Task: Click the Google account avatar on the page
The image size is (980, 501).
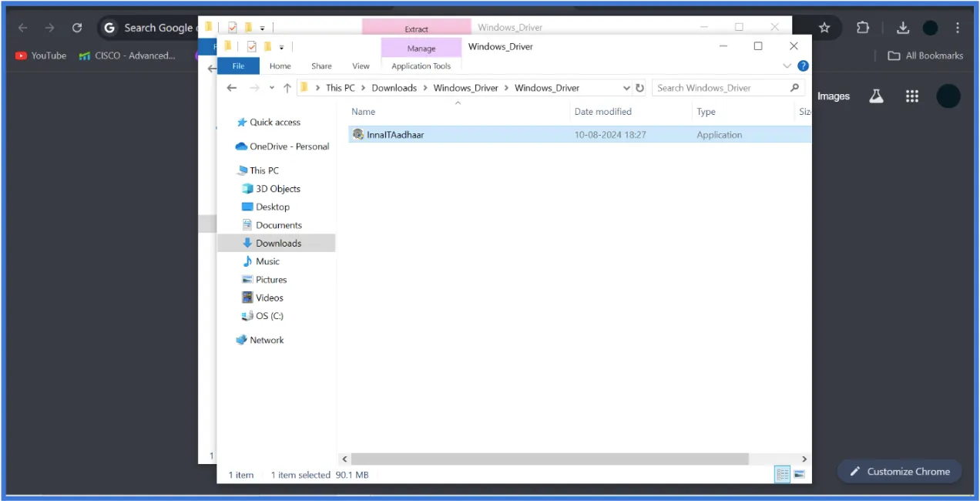Action: coord(948,96)
